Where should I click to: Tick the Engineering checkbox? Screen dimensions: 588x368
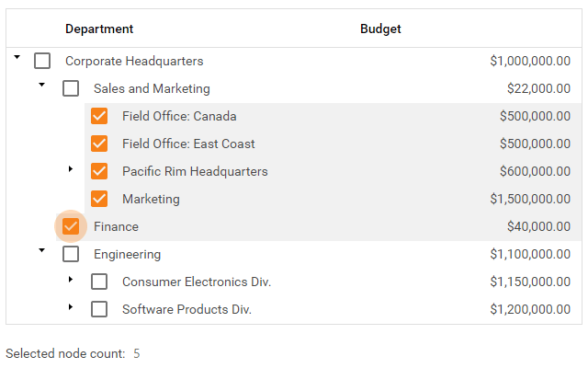71,255
